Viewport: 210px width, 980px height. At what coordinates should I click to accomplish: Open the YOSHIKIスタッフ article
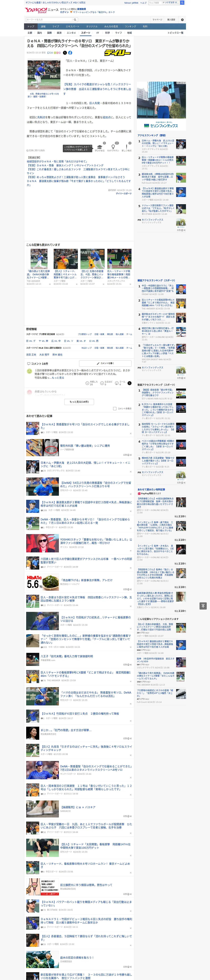pyautogui.click(x=96, y=541)
